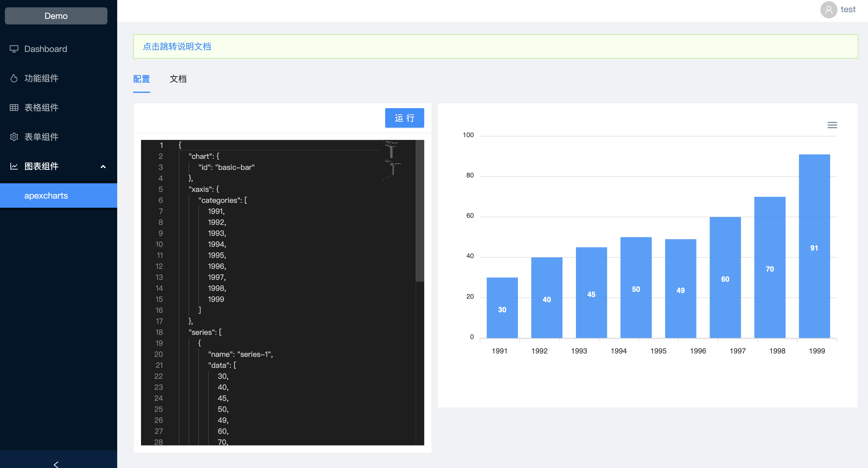Collapse the 图表组件 submenu chevron
This screenshot has height=468, width=868.
point(103,166)
